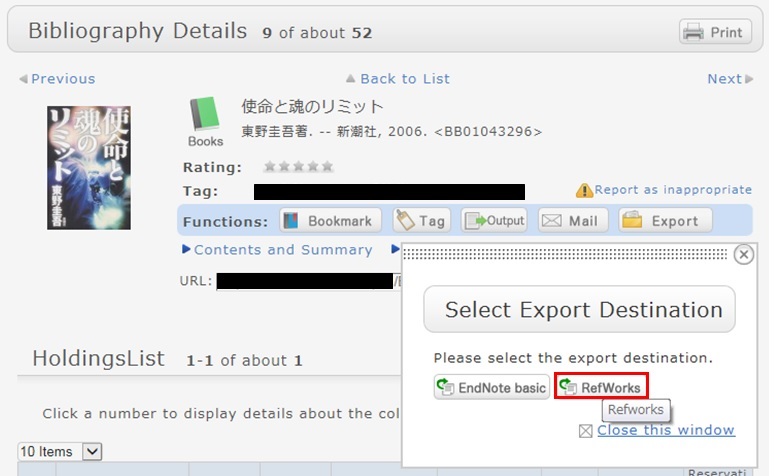
Task: Export to RefWorks
Action: [601, 387]
